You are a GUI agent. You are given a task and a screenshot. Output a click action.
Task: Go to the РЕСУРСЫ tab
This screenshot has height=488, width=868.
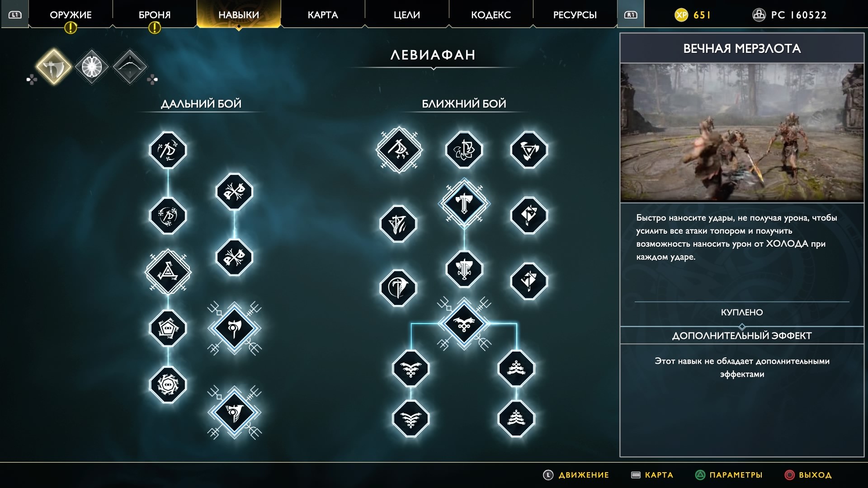tap(575, 14)
